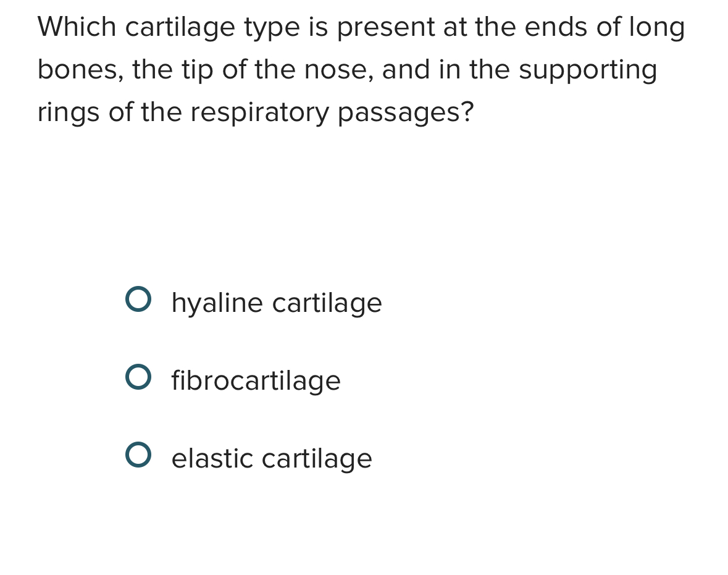The height and width of the screenshot is (575, 728).
Task: Click the circle next to elastic cartilage
Action: (138, 455)
